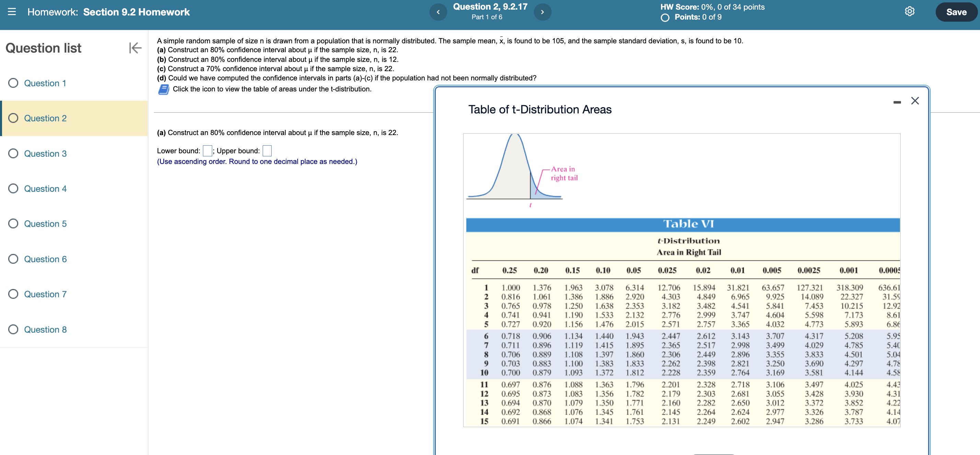The width and height of the screenshot is (980, 455).
Task: Open Question 3 from the list
Action: pyautogui.click(x=45, y=154)
